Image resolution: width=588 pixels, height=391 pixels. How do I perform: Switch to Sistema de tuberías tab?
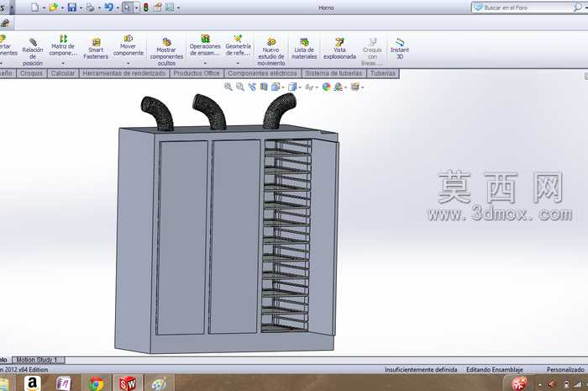333,73
